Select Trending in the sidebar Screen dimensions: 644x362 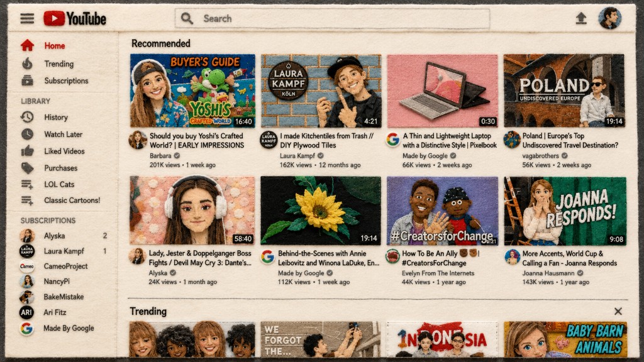click(58, 63)
